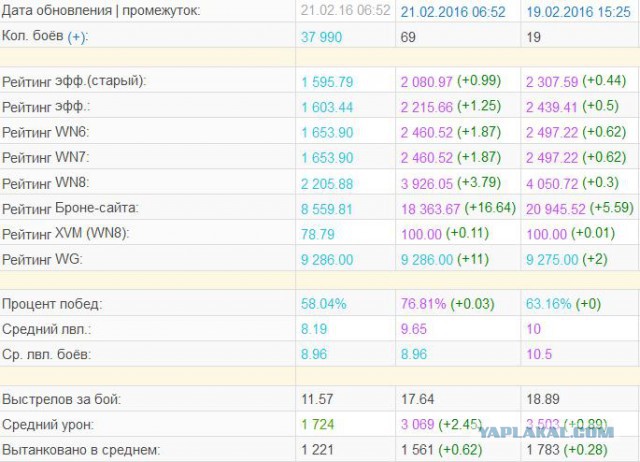The width and height of the screenshot is (640, 462).
Task: Select the value 1 603.44
Action: (x=327, y=107)
